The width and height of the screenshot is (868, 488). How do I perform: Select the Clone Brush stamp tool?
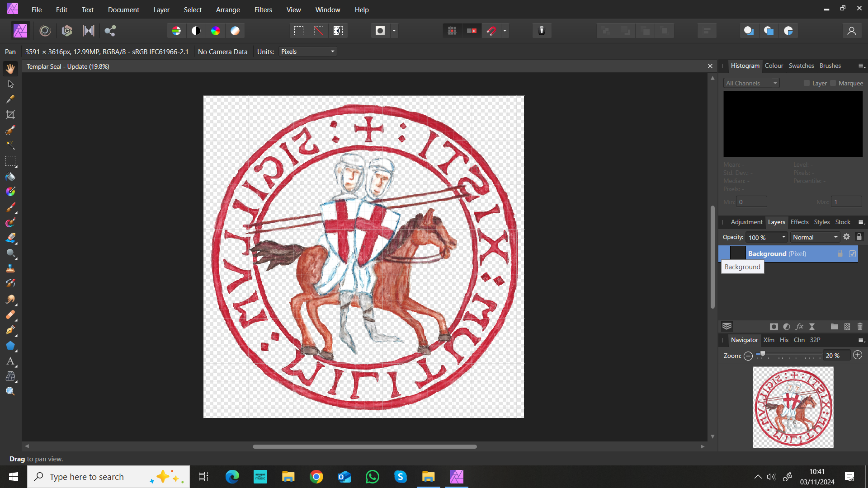point(10,268)
